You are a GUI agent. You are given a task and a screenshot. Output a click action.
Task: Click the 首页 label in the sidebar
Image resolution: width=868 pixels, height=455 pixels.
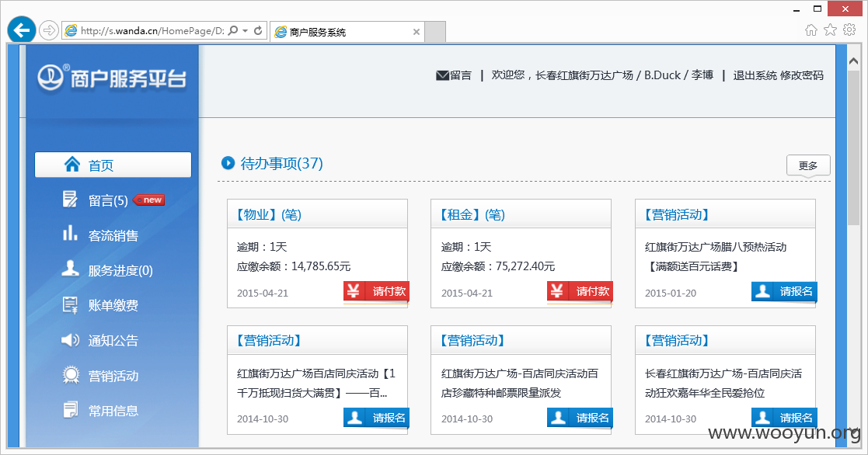tap(101, 165)
